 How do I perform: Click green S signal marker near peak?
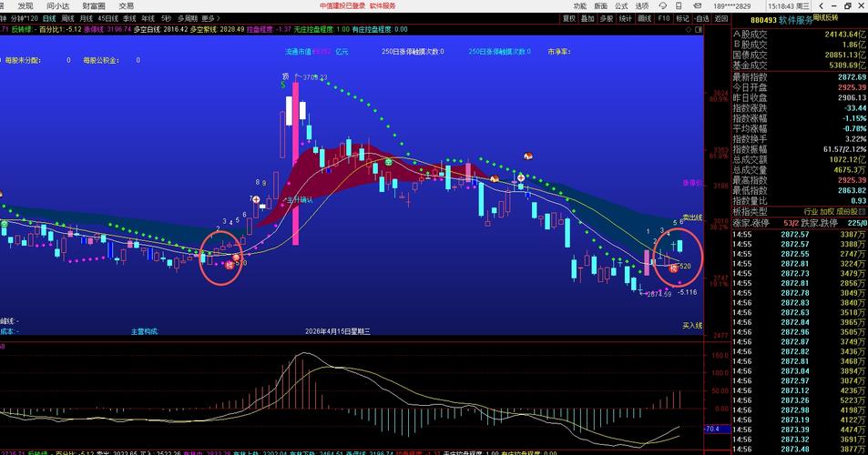click(x=283, y=85)
